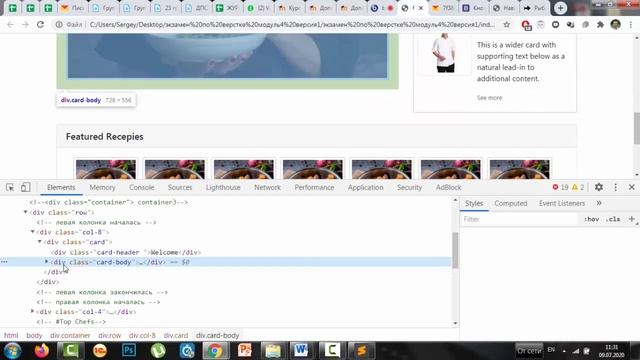The image size is (640, 360).
Task: Click the html breadcrumb
Action: point(11,335)
